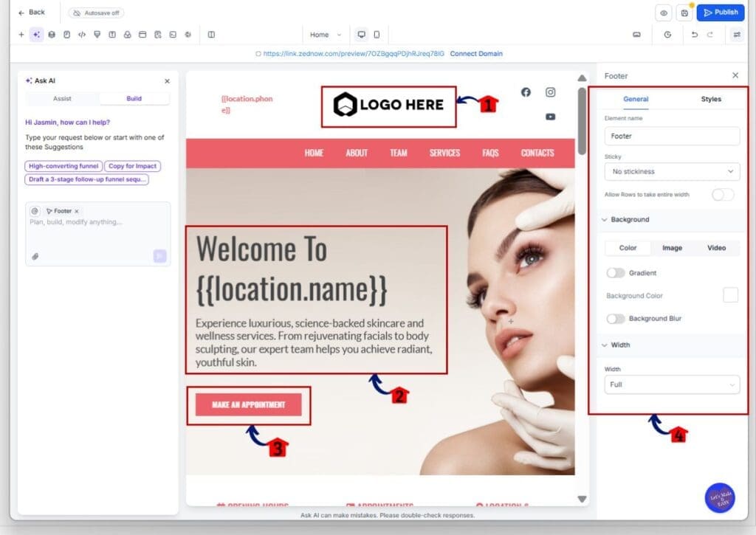Click the YouTube icon in header

tap(550, 117)
